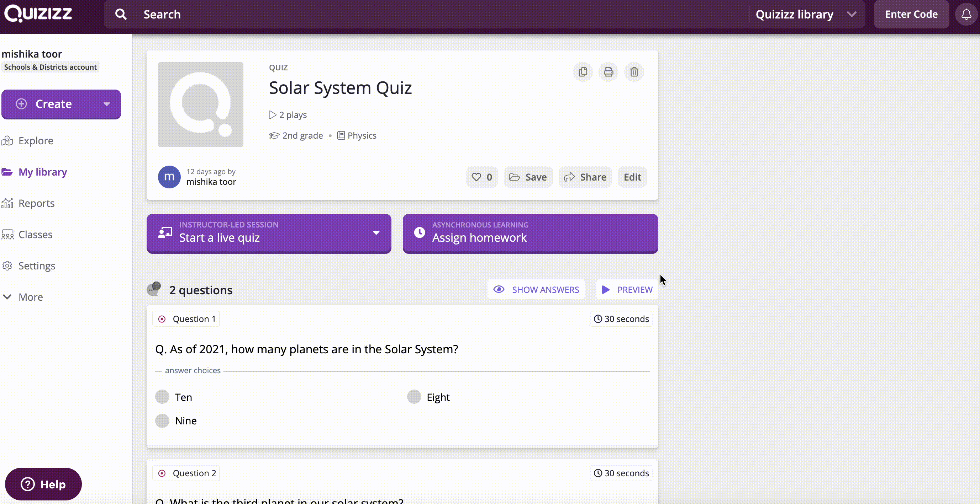980x504 pixels.
Task: Click the preview play icon
Action: (x=605, y=289)
